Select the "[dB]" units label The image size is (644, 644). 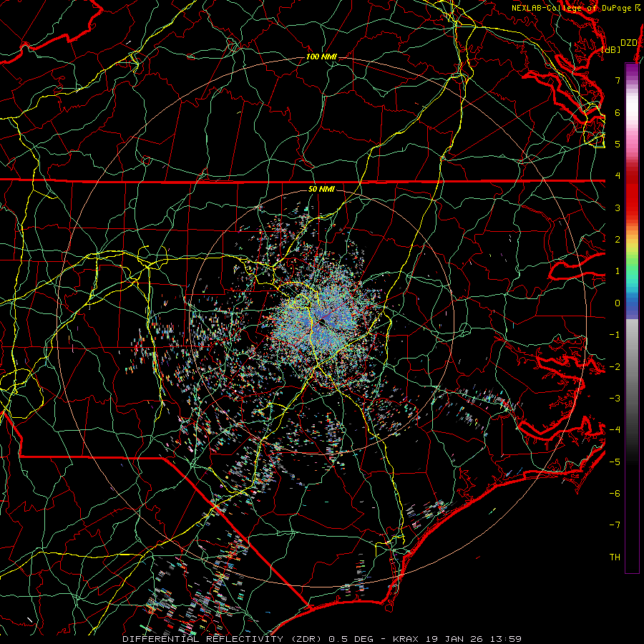tap(610, 49)
